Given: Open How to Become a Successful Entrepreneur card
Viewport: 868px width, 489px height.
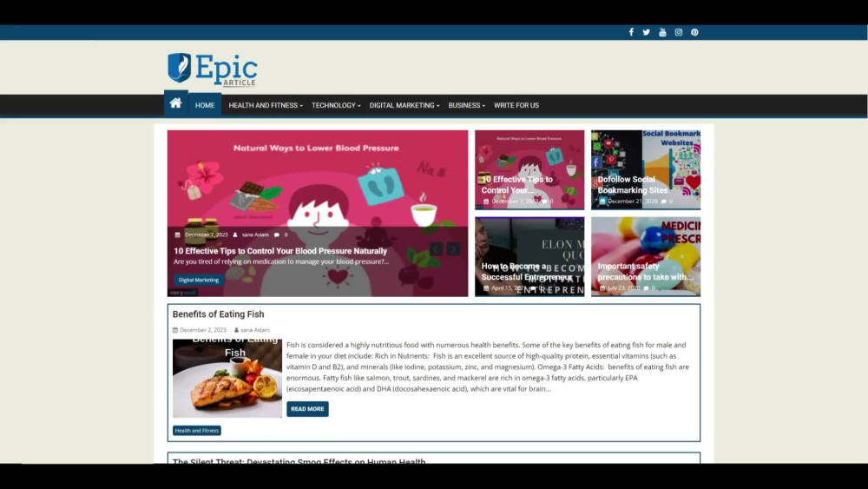Looking at the screenshot, I should coord(529,256).
